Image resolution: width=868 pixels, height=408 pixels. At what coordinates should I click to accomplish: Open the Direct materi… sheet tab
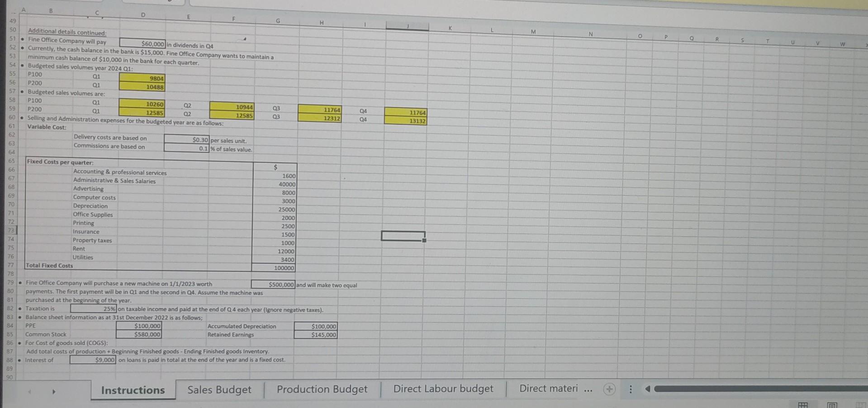click(x=548, y=388)
